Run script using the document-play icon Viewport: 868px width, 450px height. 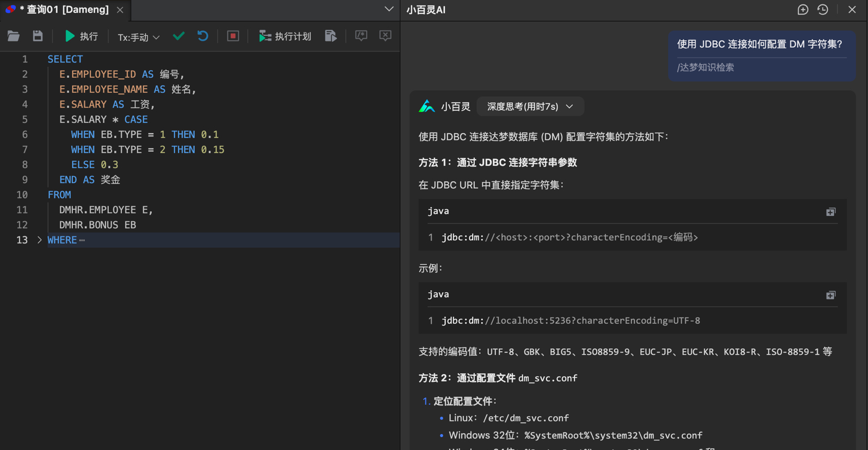(331, 36)
